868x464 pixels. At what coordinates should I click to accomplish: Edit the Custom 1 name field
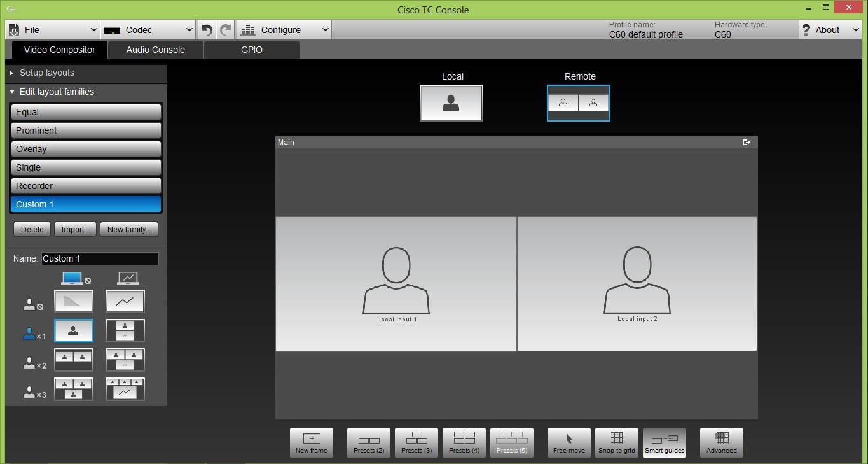[x=99, y=258]
